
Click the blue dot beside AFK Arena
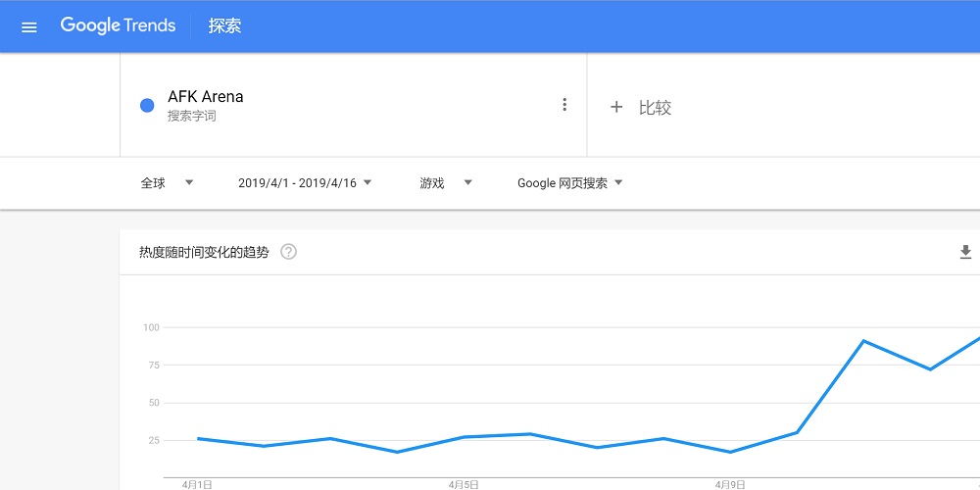(x=147, y=106)
